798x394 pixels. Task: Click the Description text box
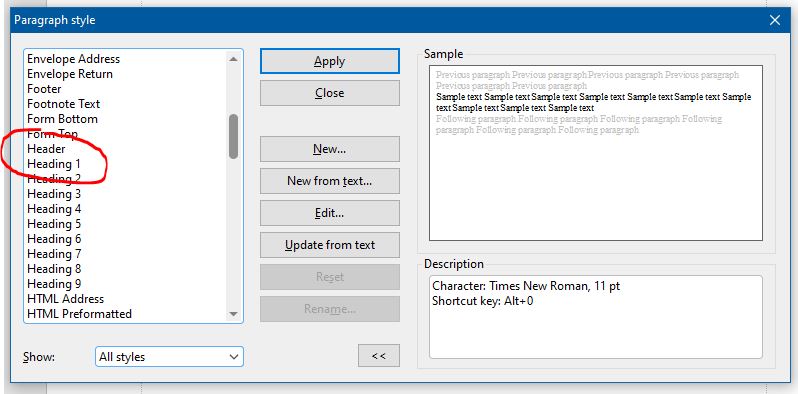(x=596, y=317)
